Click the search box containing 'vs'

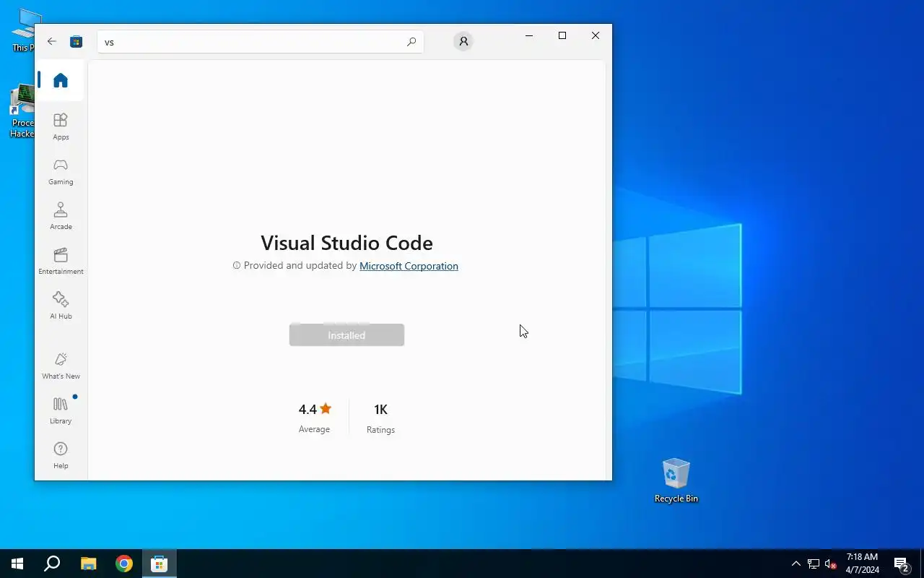point(261,42)
